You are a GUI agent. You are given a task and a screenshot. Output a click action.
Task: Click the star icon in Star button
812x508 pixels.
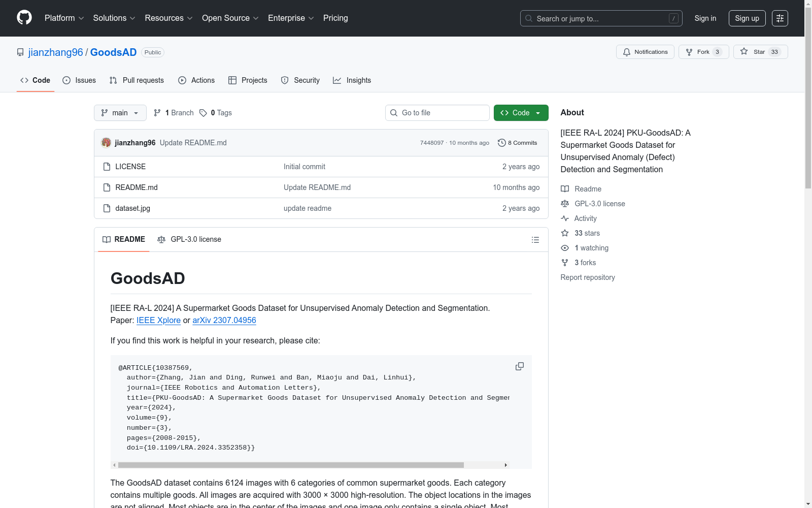[x=744, y=51]
